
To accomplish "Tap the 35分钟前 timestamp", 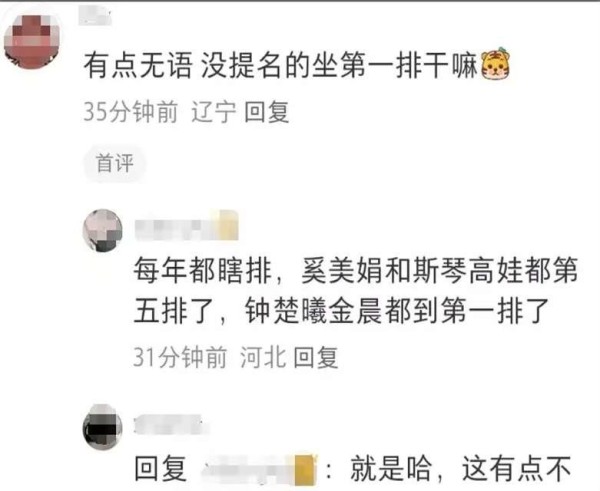I will 130,112.
